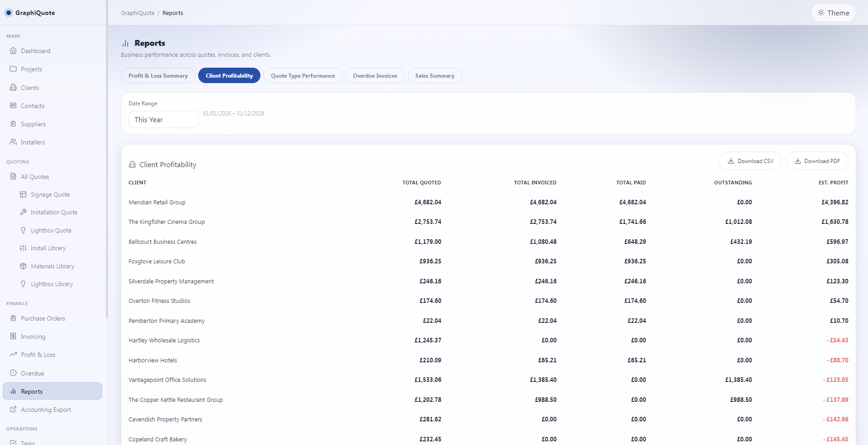This screenshot has height=445, width=868.
Task: Open Projects via its folder icon
Action: point(13,69)
